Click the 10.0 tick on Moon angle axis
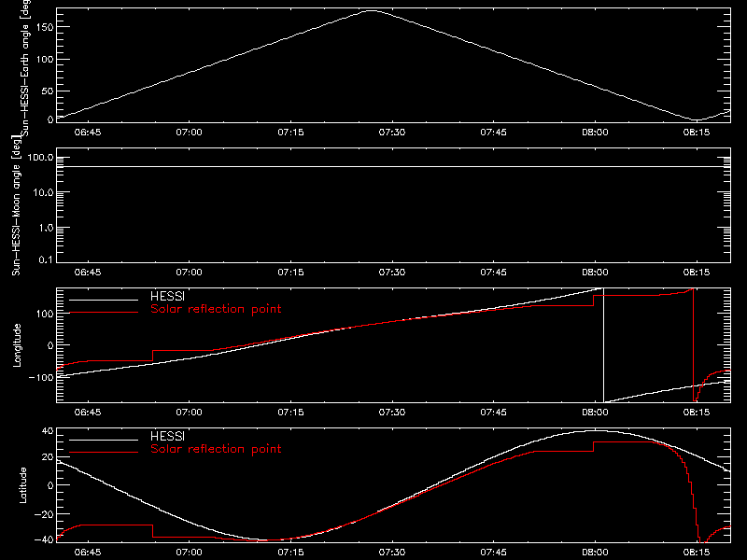Screen dimensions: 747x560 point(43,192)
